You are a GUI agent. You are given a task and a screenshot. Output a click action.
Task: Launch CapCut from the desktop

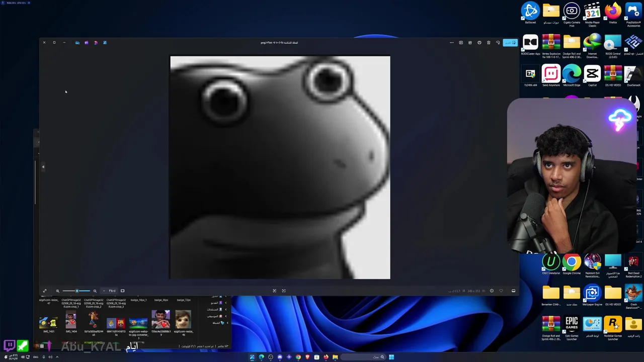[592, 76]
